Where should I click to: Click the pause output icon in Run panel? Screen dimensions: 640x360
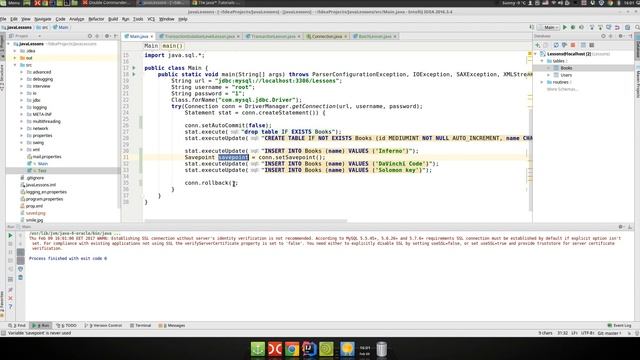tap(11, 252)
